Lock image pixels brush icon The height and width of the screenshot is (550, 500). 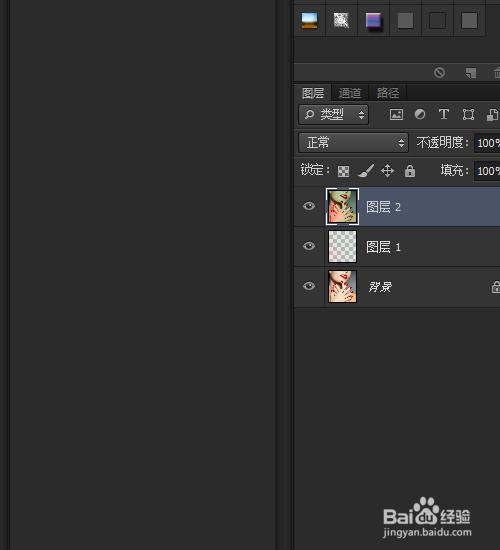[366, 171]
